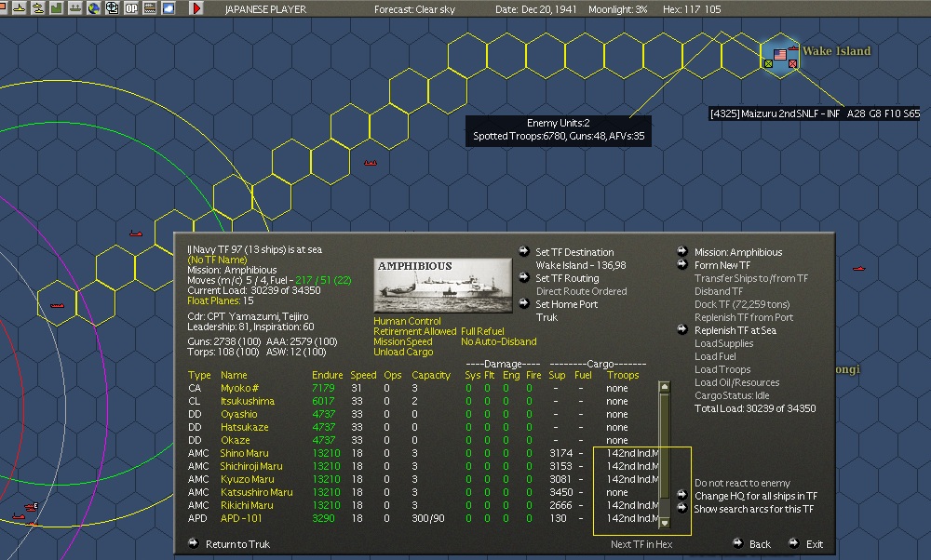Viewport: 931px width, 560px height.
Task: Click the arrow beside Mission: Amphibious
Action: click(682, 251)
